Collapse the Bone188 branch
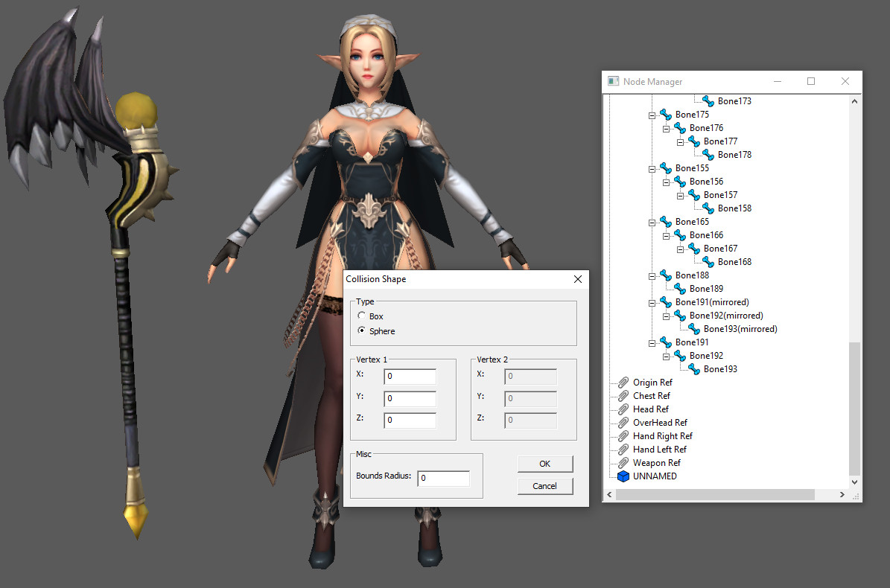This screenshot has height=588, width=890. [x=652, y=277]
